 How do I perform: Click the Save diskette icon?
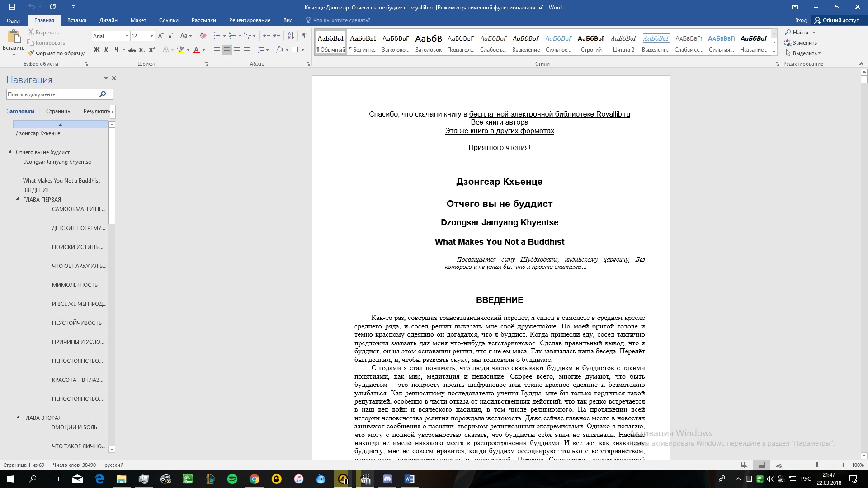(12, 7)
